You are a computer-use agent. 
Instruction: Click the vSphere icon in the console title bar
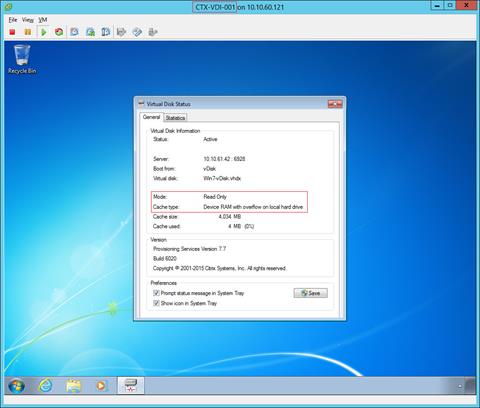[x=9, y=6]
